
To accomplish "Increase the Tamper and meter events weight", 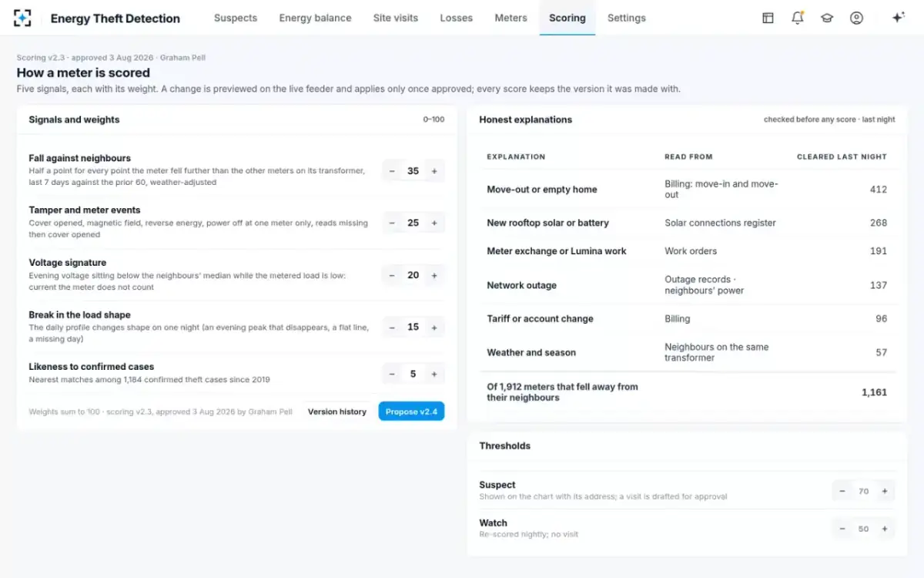I will click(x=434, y=223).
